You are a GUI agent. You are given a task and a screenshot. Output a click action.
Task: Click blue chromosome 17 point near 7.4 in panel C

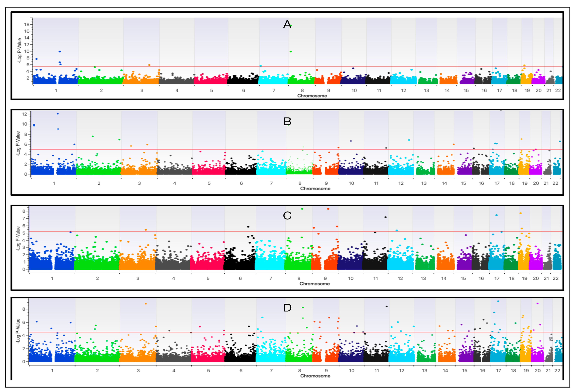click(x=497, y=215)
